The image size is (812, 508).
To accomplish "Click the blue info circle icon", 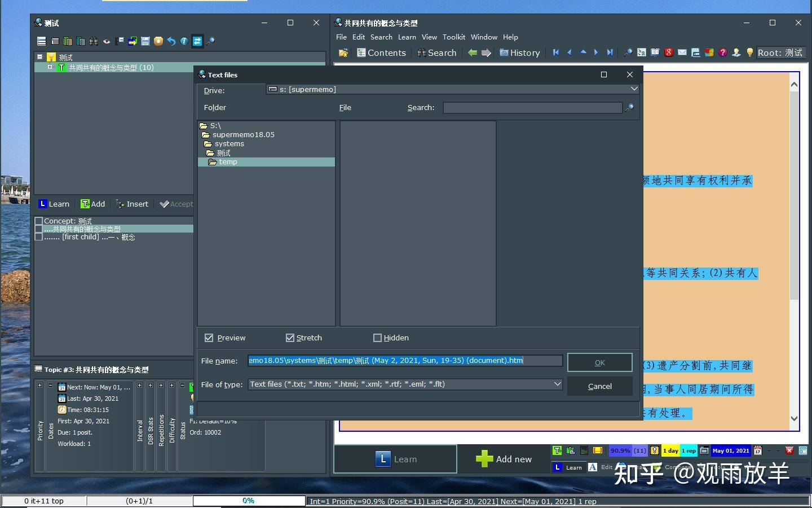I will 184,41.
